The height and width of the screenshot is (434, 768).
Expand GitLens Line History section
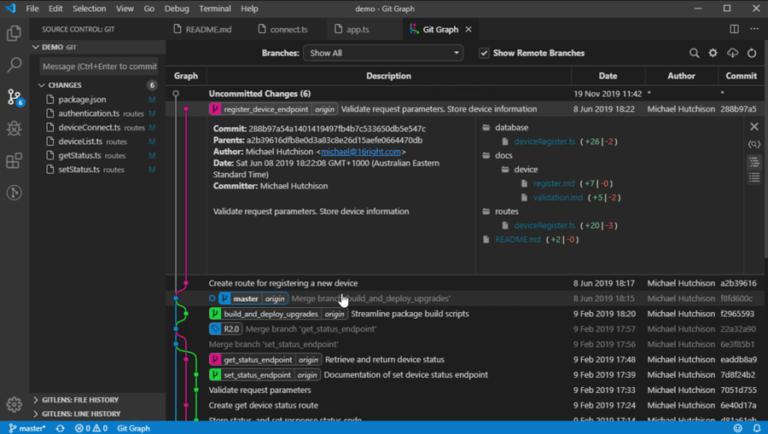click(98, 414)
